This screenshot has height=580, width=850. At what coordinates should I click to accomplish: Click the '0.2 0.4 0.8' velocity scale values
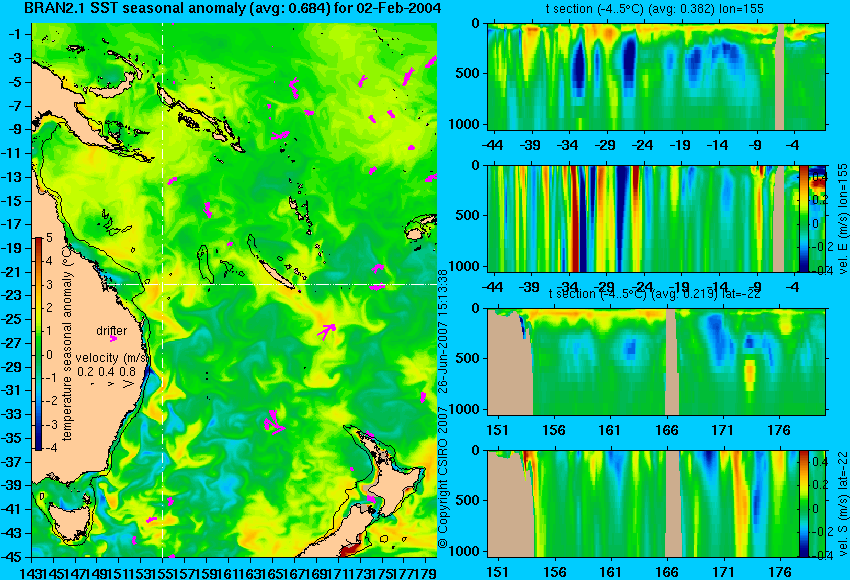click(x=106, y=372)
